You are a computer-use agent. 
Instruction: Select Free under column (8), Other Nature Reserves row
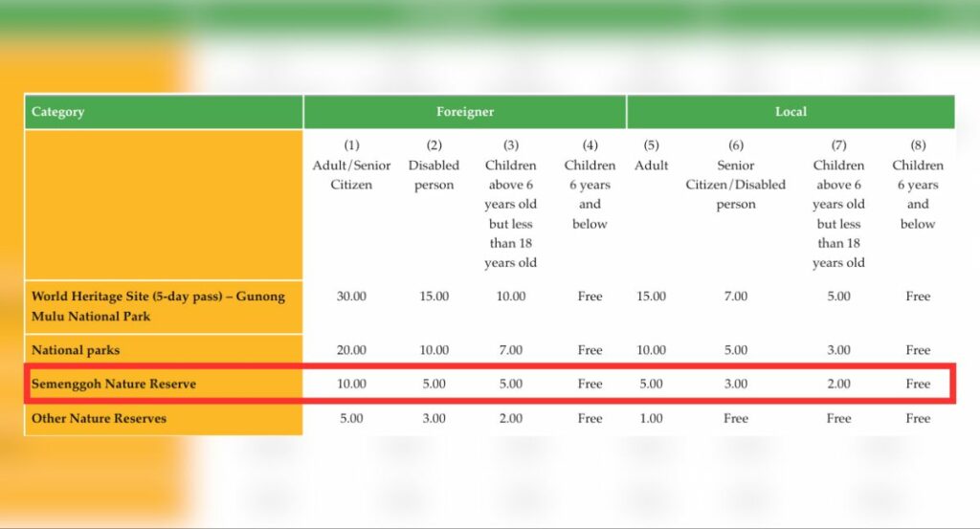[918, 418]
